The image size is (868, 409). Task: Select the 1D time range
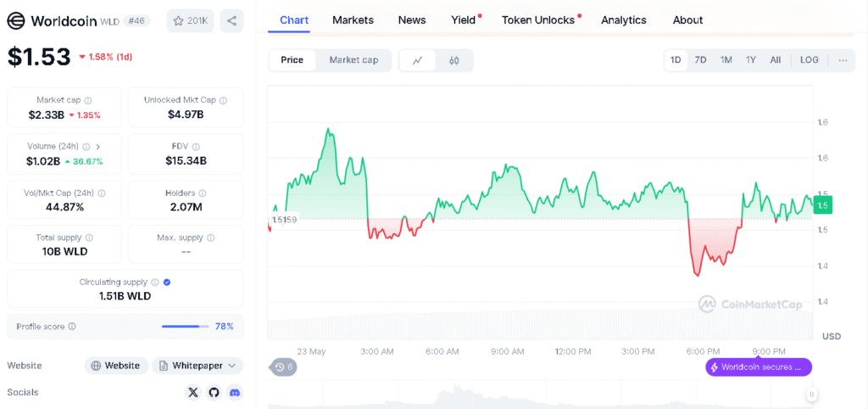coord(676,60)
